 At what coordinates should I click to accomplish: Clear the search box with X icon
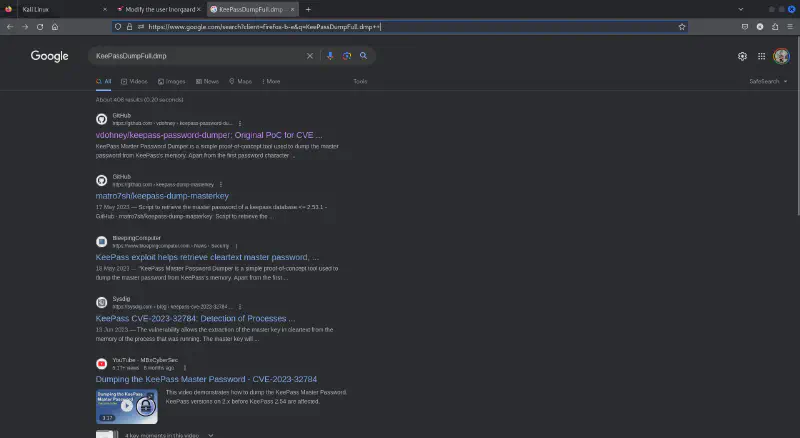[310, 56]
